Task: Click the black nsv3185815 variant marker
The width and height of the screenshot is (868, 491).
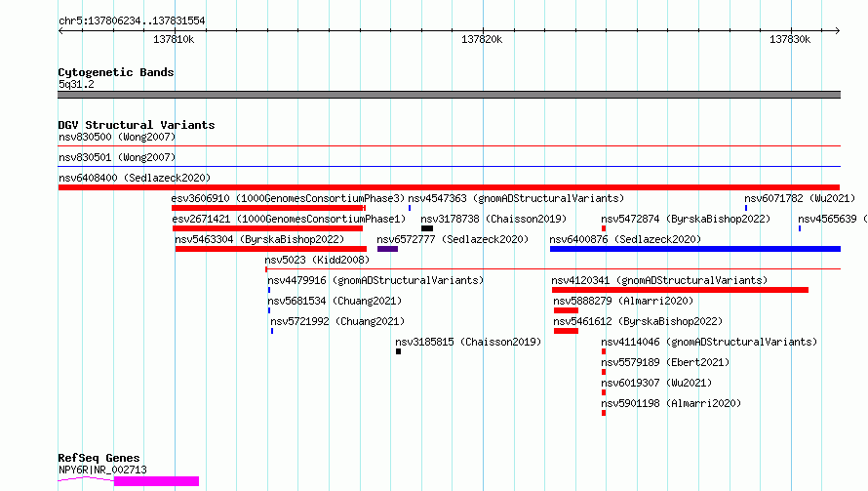Action: tap(399, 351)
